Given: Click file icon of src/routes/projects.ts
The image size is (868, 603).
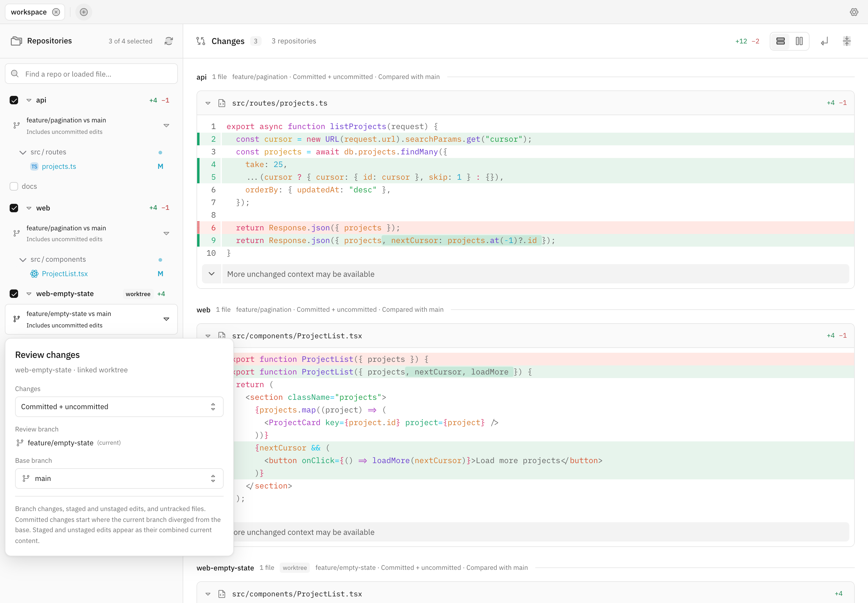Looking at the screenshot, I should coord(222,103).
